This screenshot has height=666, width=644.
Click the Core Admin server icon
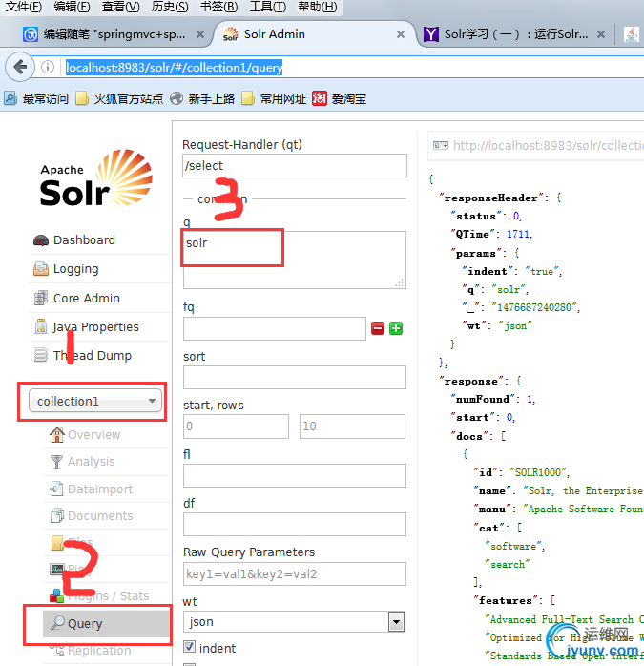[41, 298]
